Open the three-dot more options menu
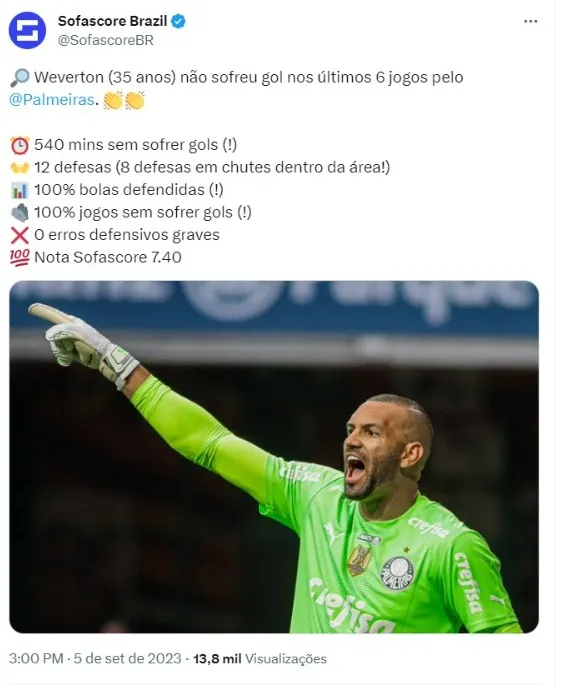Viewport: 567px width, 688px height. coord(530,22)
